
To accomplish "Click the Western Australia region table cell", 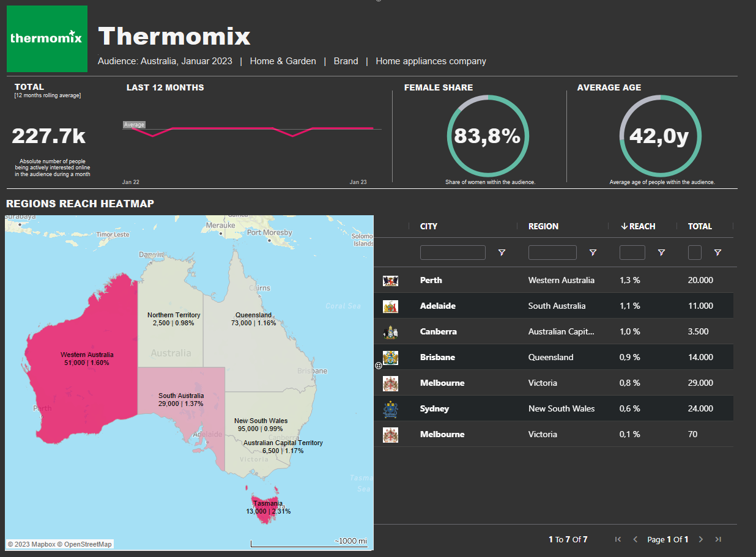I will [x=561, y=281].
